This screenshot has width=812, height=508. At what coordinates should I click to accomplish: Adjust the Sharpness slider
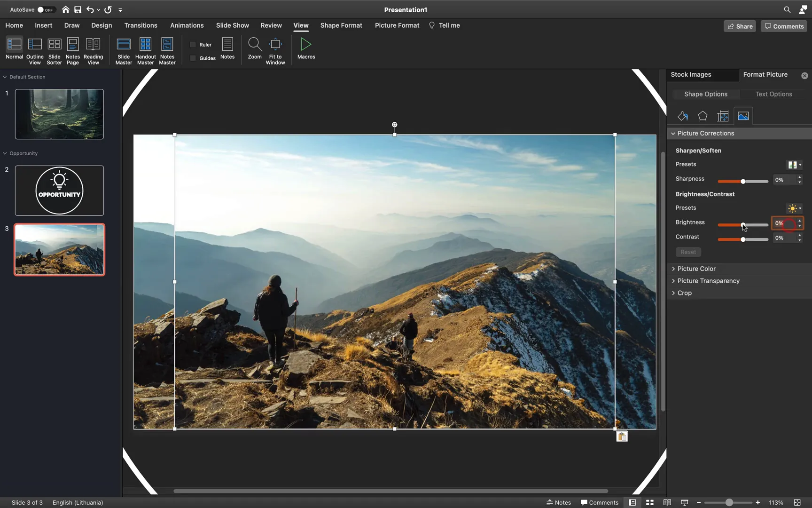[x=743, y=181]
